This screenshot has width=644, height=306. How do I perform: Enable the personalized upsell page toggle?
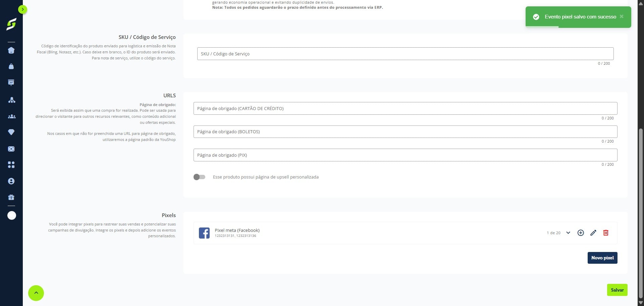(x=199, y=177)
